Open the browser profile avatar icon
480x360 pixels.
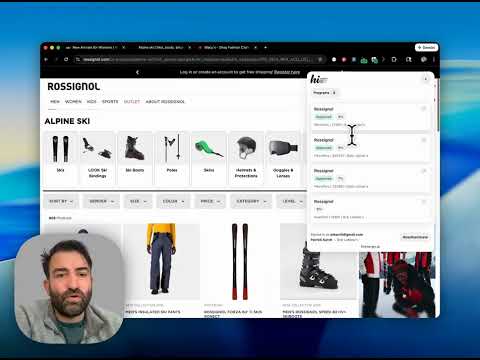point(424,60)
